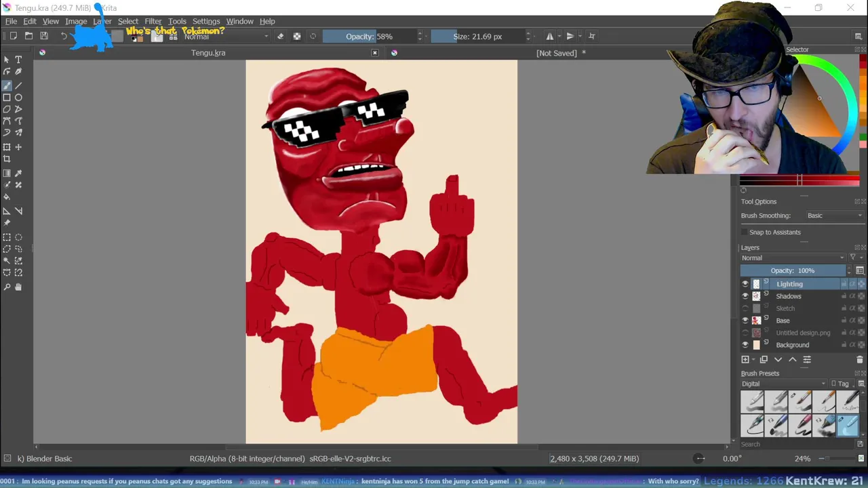Select the Ellipse shape tool

[x=18, y=98]
